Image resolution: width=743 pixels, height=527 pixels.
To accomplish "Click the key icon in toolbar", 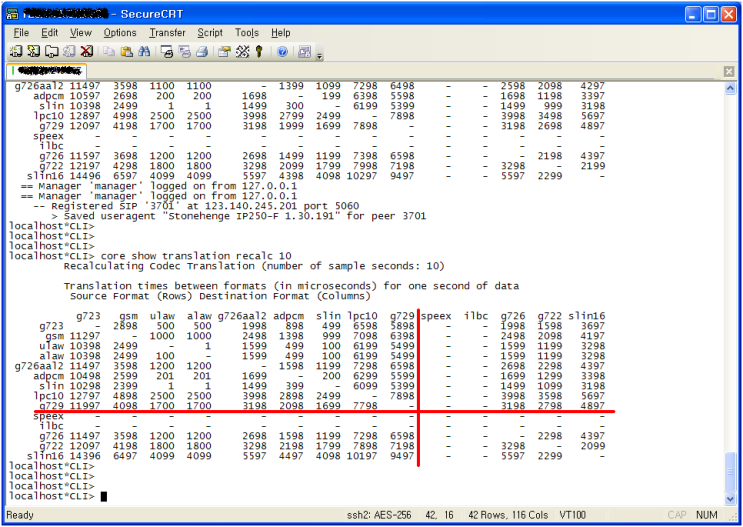I will (259, 51).
